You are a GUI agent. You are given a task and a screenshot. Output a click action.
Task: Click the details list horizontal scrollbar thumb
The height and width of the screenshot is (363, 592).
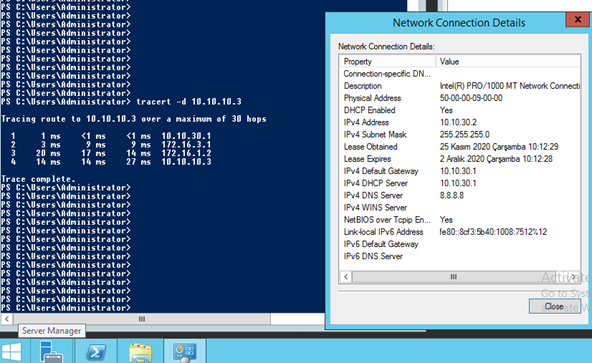pyautogui.click(x=453, y=277)
